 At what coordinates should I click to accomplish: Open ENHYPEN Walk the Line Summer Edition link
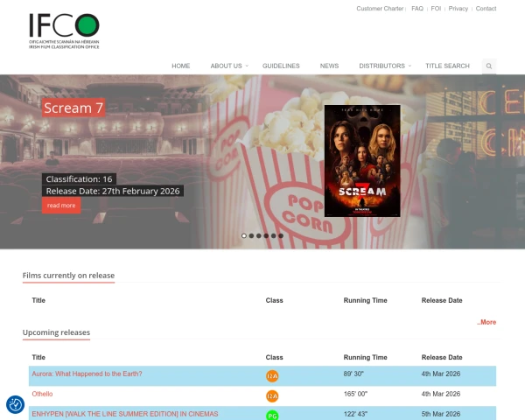(125, 414)
